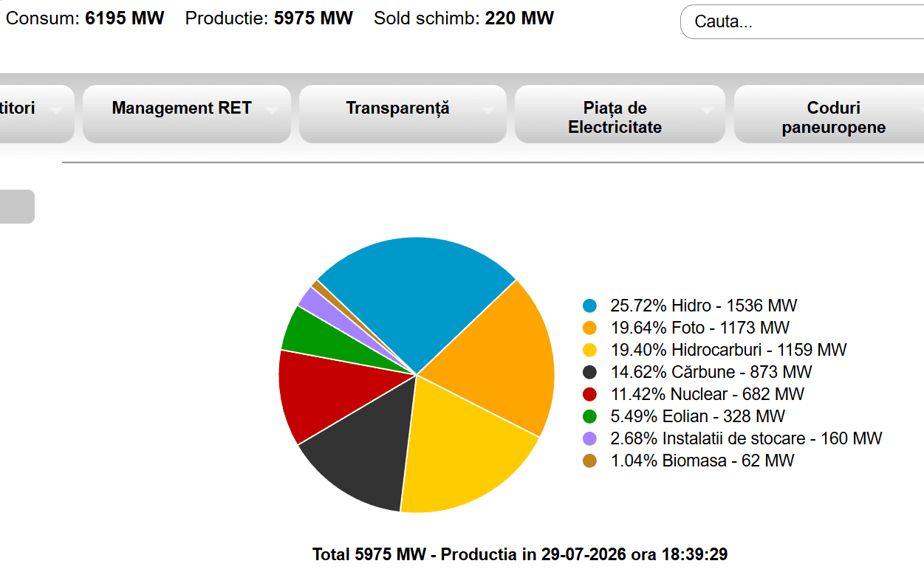This screenshot has height=572, width=924.
Task: Click the Nuclear 682 MW legend label
Action: 707,394
